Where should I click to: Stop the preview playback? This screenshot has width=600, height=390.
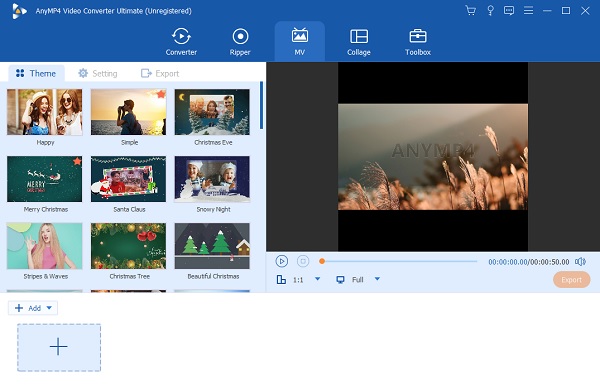click(x=303, y=261)
